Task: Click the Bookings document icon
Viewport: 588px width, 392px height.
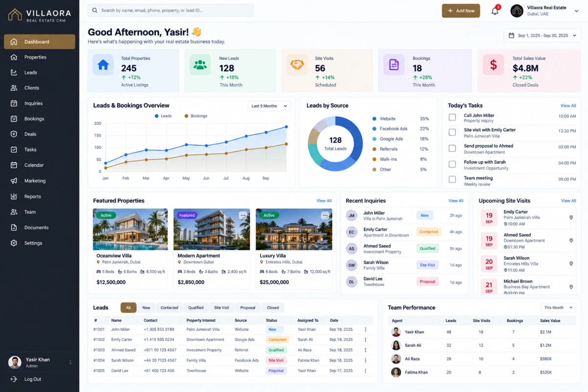Action: pyautogui.click(x=394, y=65)
